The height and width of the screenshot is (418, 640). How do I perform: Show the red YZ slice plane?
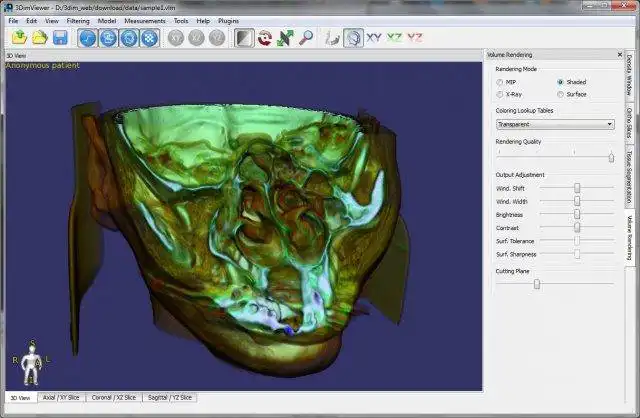[415, 38]
